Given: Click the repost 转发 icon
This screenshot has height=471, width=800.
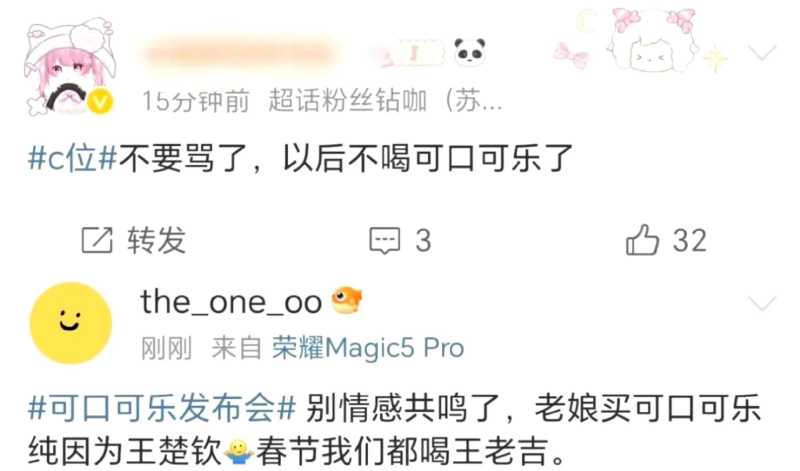Looking at the screenshot, I should point(97,240).
